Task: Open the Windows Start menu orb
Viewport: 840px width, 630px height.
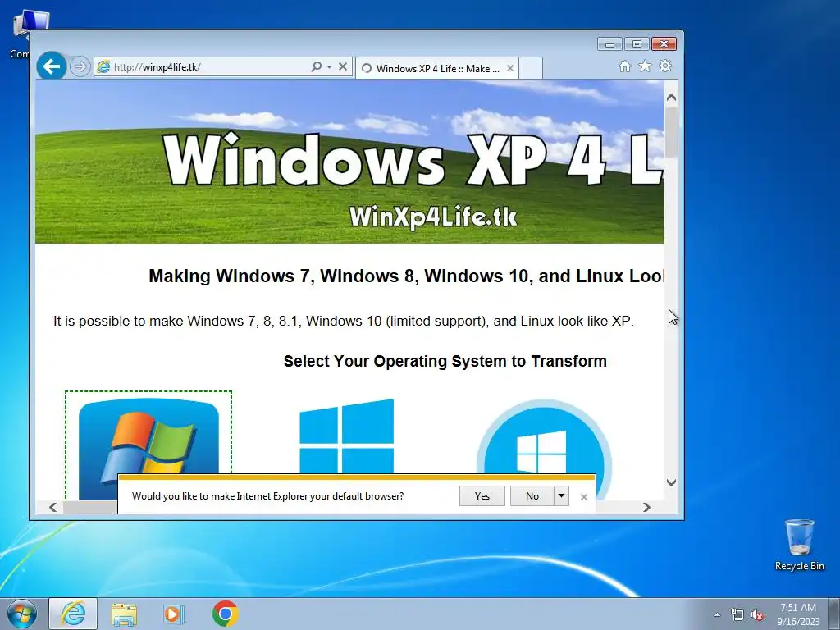Action: [21, 614]
